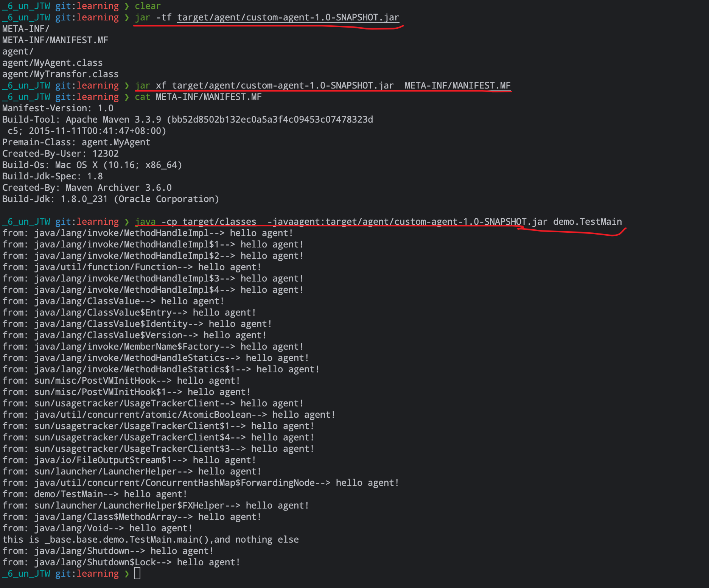Click the 'agent/MyTransfor.class' entry in the jar listing

point(60,74)
